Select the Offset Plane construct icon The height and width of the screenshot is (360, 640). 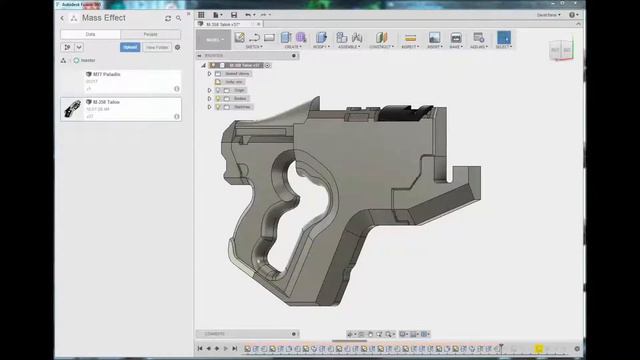click(381, 38)
